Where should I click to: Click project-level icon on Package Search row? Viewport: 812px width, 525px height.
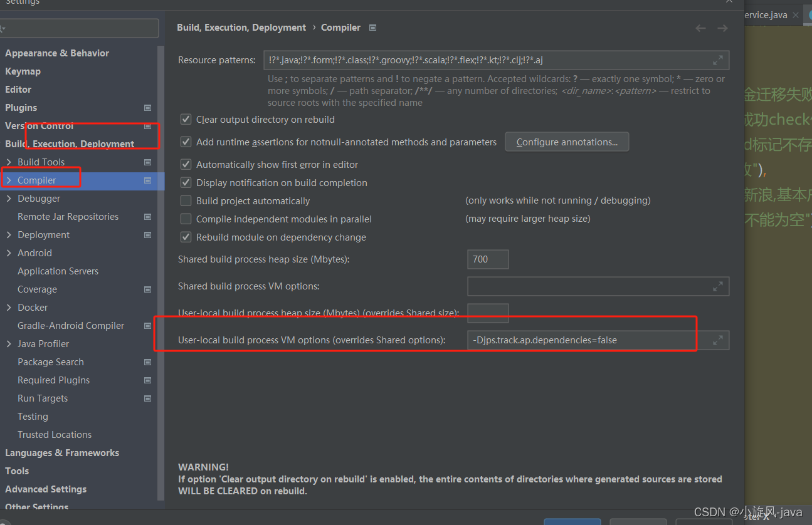148,362
